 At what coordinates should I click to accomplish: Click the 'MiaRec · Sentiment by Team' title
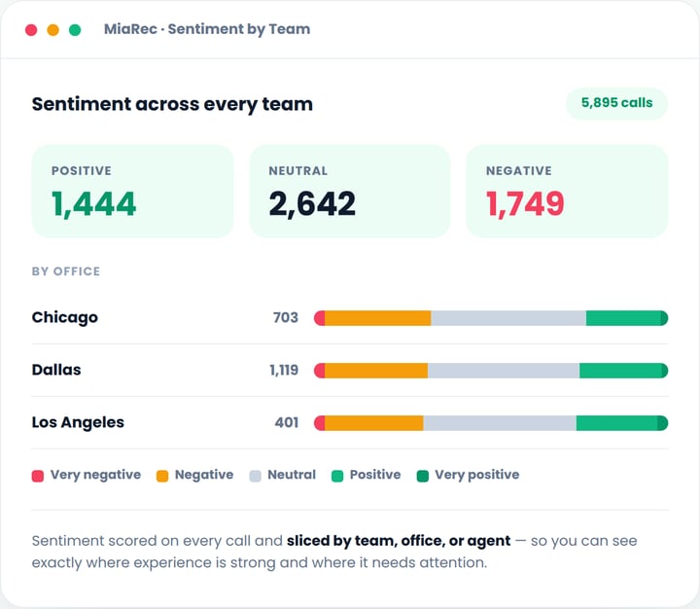[207, 29]
